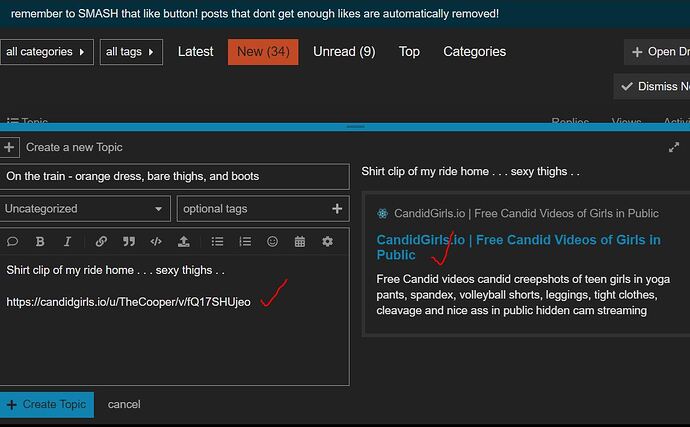Open composer options via the gear icon

coord(327,241)
